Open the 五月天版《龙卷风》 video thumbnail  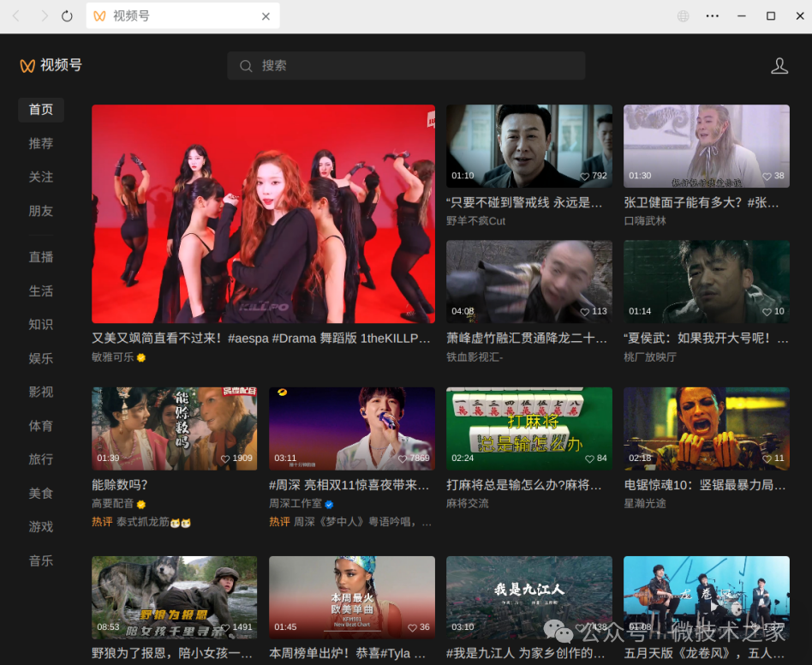click(x=707, y=597)
